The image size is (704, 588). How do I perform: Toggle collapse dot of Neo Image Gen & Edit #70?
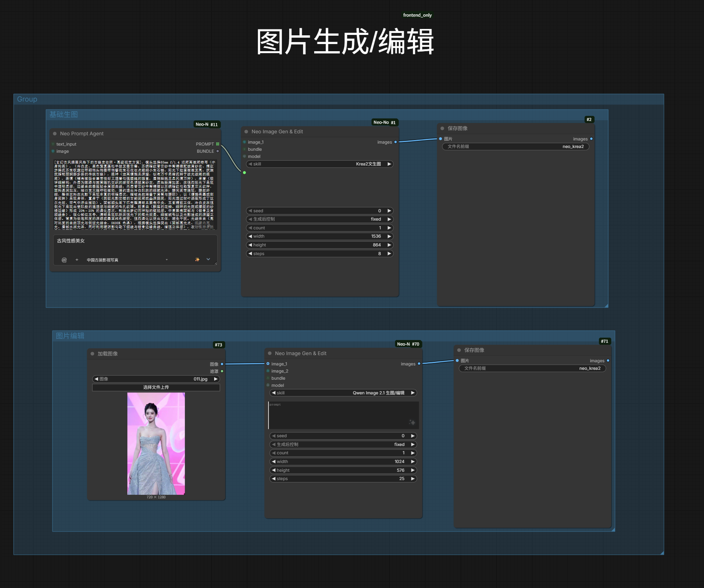click(270, 354)
